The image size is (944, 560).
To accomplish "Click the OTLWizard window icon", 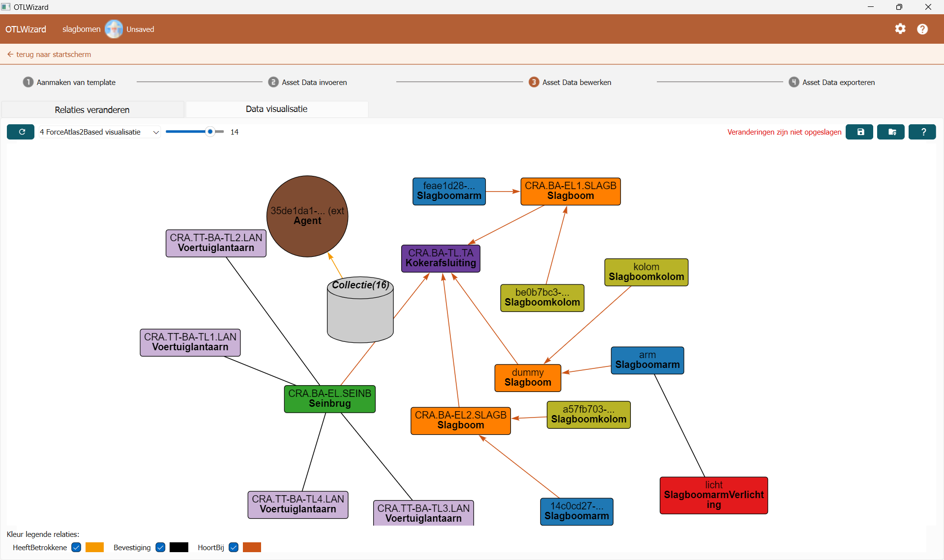I will pos(5,7).
